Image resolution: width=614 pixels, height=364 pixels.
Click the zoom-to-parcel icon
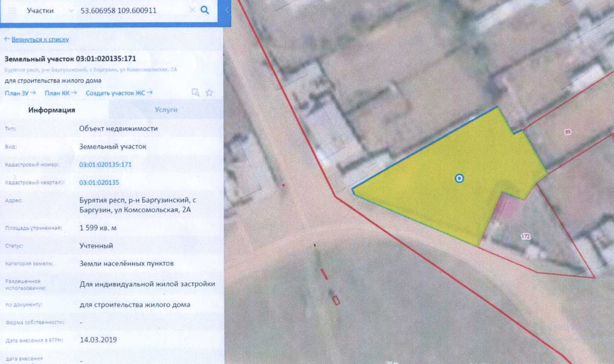click(x=195, y=92)
